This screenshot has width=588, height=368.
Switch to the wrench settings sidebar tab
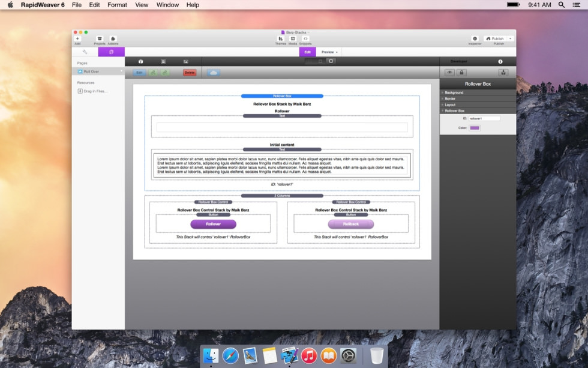tap(85, 52)
